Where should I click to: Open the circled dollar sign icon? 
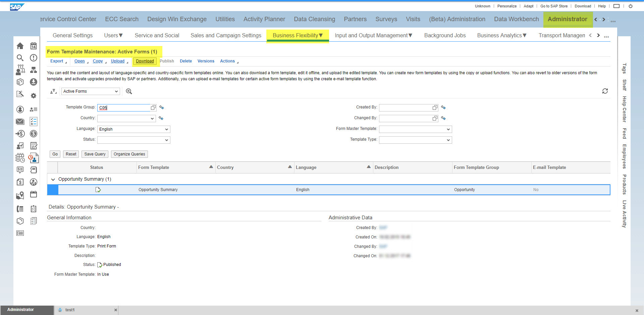click(x=34, y=134)
